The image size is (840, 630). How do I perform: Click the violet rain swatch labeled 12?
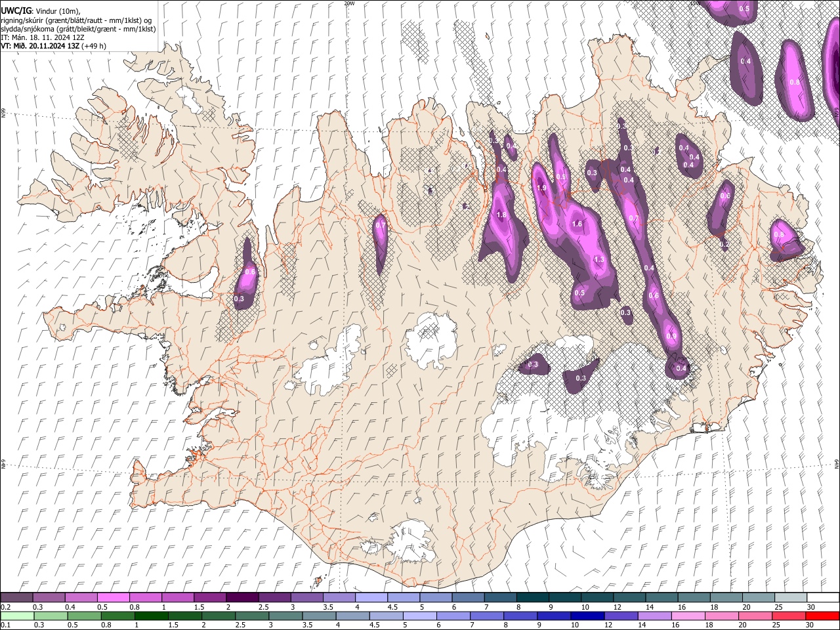pos(621,616)
